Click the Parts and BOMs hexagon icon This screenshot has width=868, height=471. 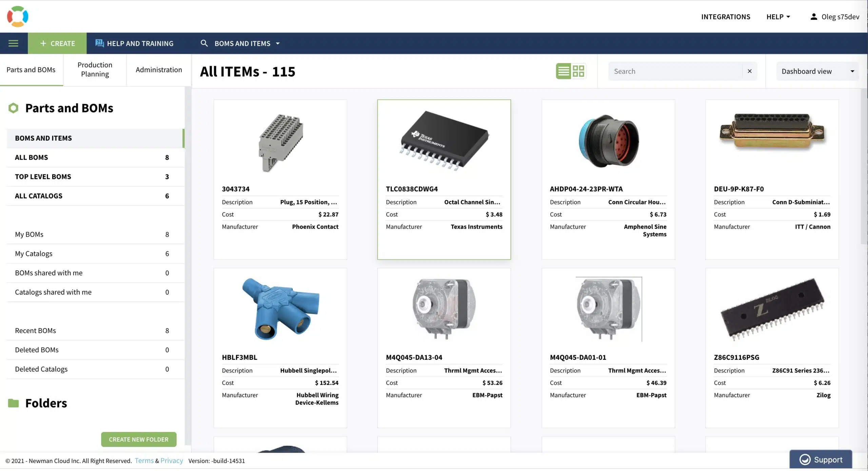point(13,108)
